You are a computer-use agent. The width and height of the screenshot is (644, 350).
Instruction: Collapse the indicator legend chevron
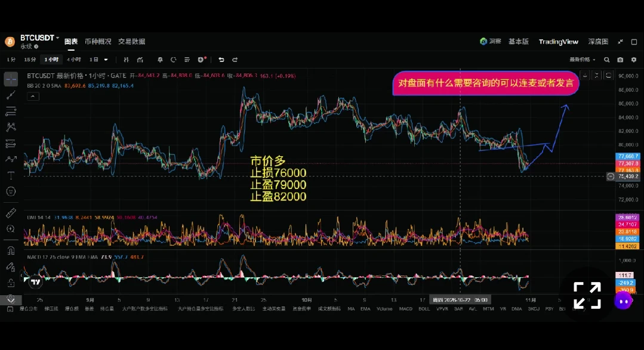click(x=33, y=97)
